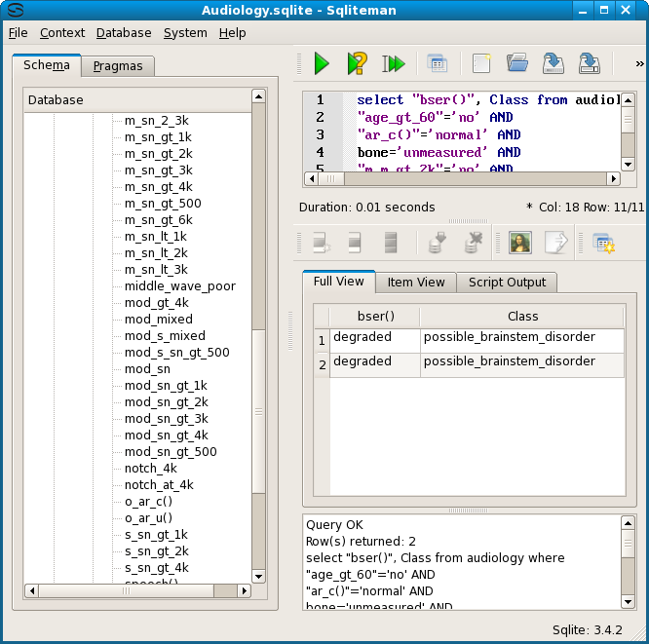Click the create view star icon
Screen dimensions: 649x644
click(x=603, y=243)
